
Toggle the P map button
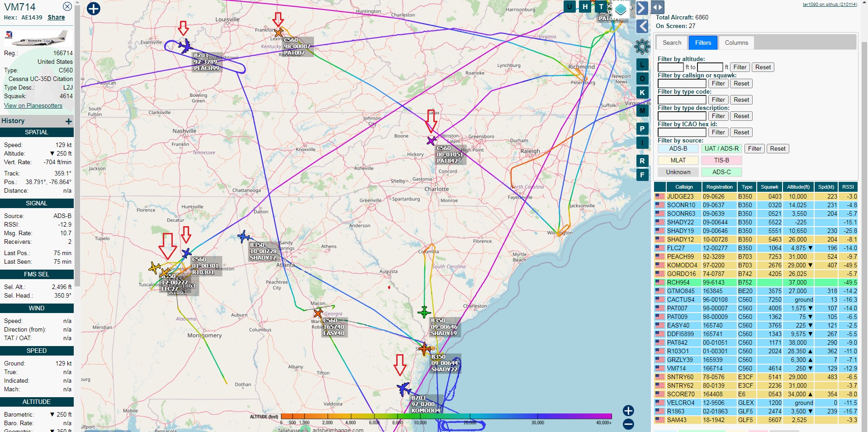[642, 129]
